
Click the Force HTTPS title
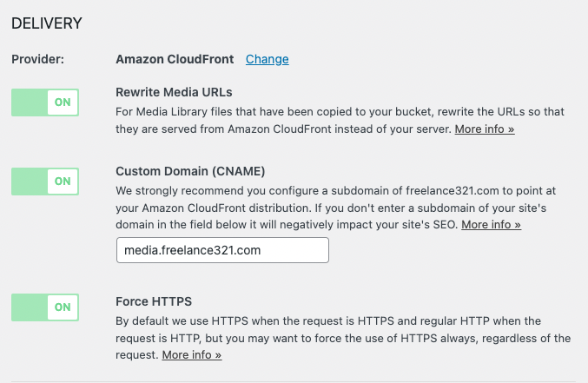click(x=154, y=301)
